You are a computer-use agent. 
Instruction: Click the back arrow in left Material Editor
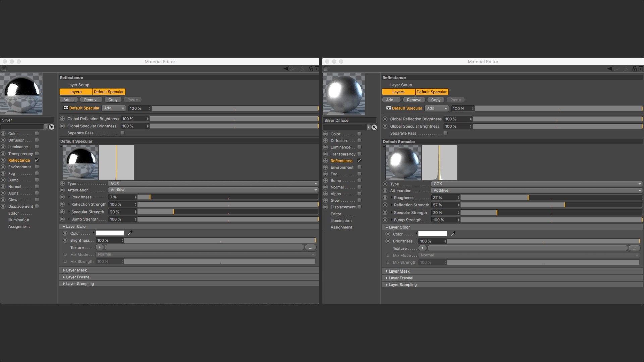[286, 68]
